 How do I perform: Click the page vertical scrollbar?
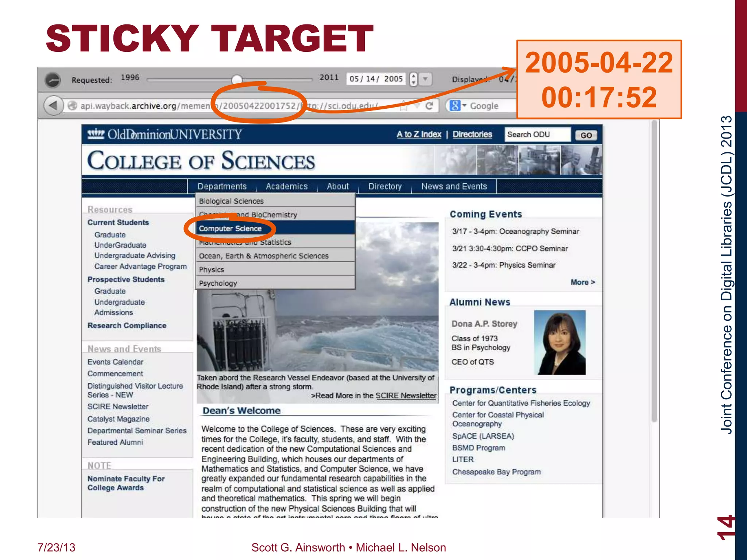tap(654, 271)
